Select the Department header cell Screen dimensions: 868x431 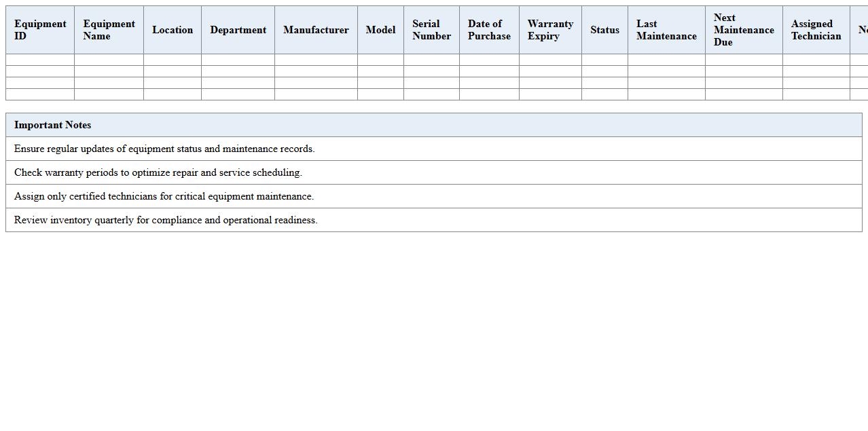(238, 30)
